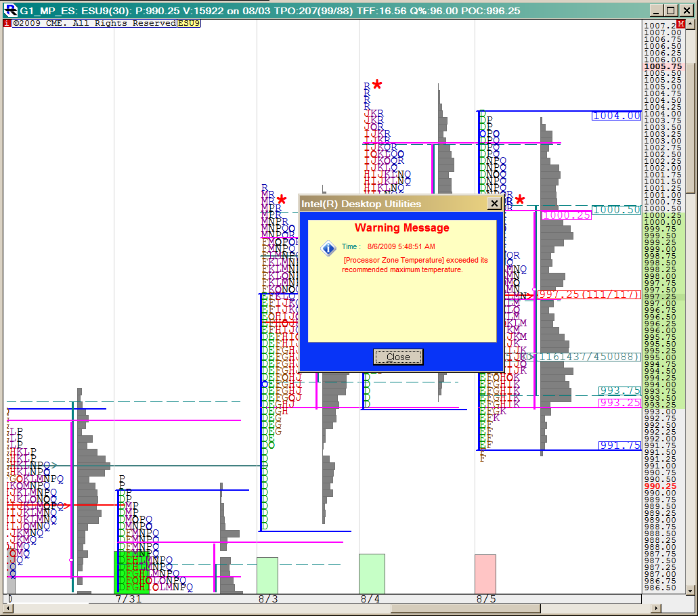Click the 991.75 blue price label
Screen dimensions: 698x616
(x=619, y=445)
